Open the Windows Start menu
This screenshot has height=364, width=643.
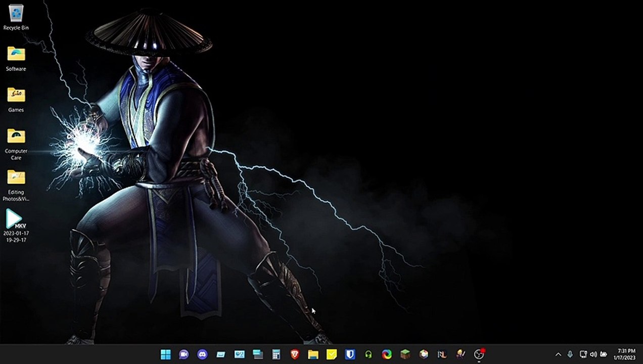165,354
